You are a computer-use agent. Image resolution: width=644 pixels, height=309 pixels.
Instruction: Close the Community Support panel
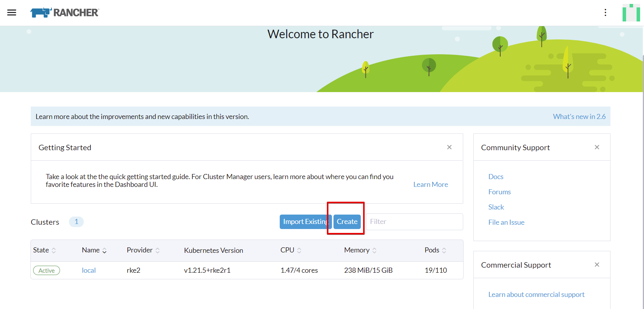(597, 147)
